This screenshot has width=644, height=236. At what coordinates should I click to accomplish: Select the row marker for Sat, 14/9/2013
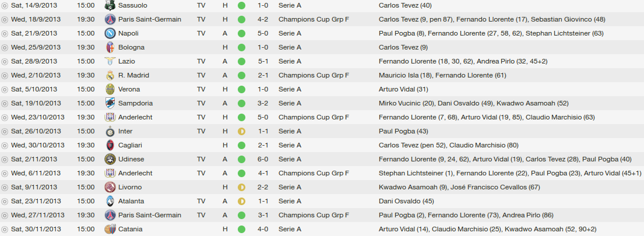tap(5, 5)
